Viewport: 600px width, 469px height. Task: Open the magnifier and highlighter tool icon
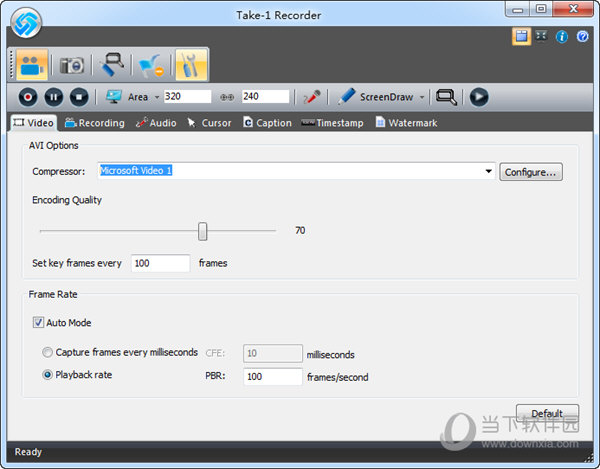[112, 64]
